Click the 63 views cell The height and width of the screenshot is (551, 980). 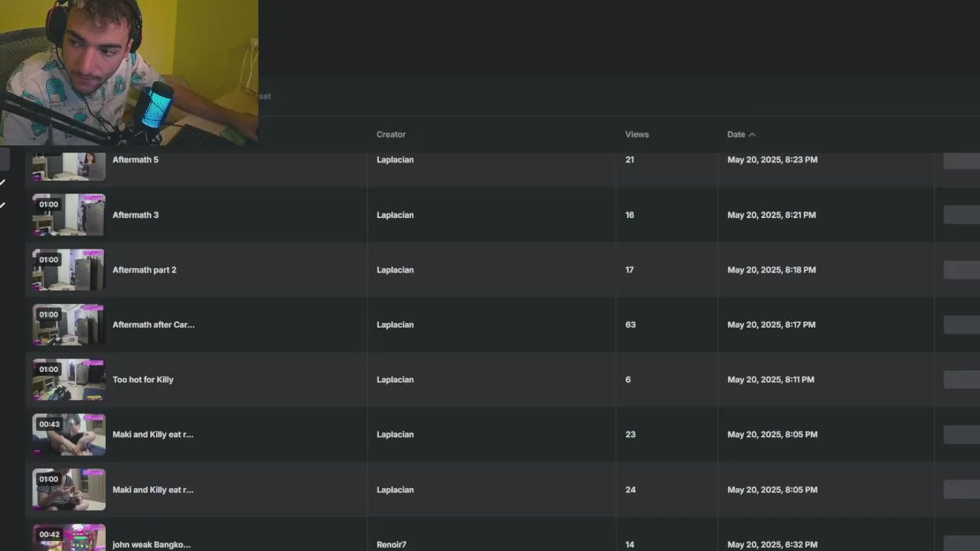click(x=630, y=324)
